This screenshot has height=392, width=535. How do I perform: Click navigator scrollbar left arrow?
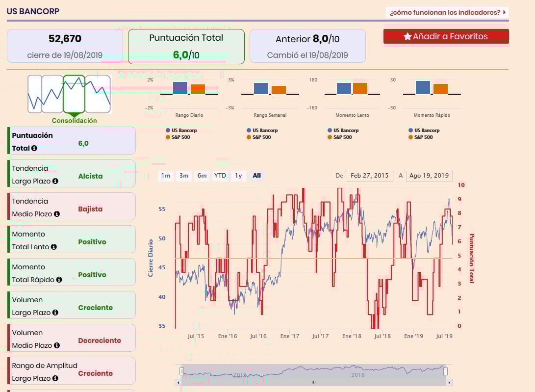coord(178,383)
